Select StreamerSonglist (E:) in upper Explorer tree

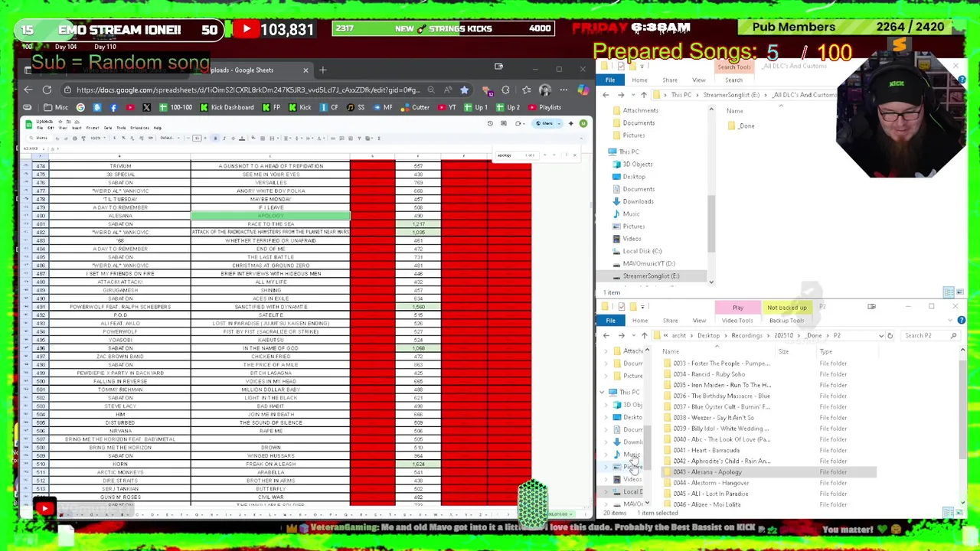651,275
